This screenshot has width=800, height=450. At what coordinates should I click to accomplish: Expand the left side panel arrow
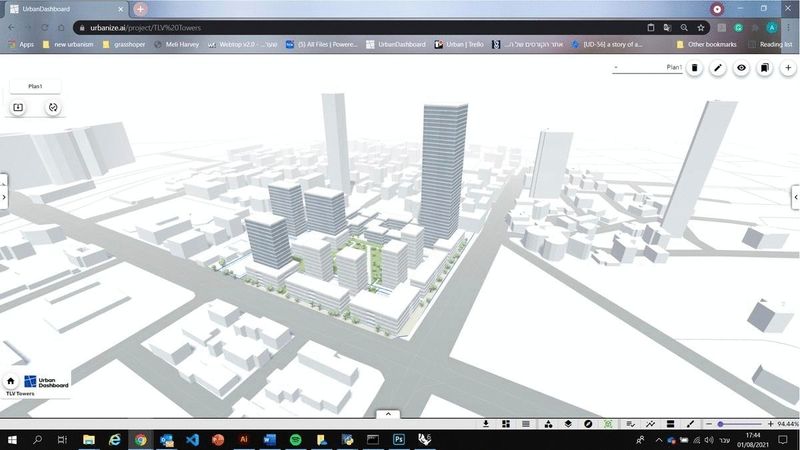[4, 197]
